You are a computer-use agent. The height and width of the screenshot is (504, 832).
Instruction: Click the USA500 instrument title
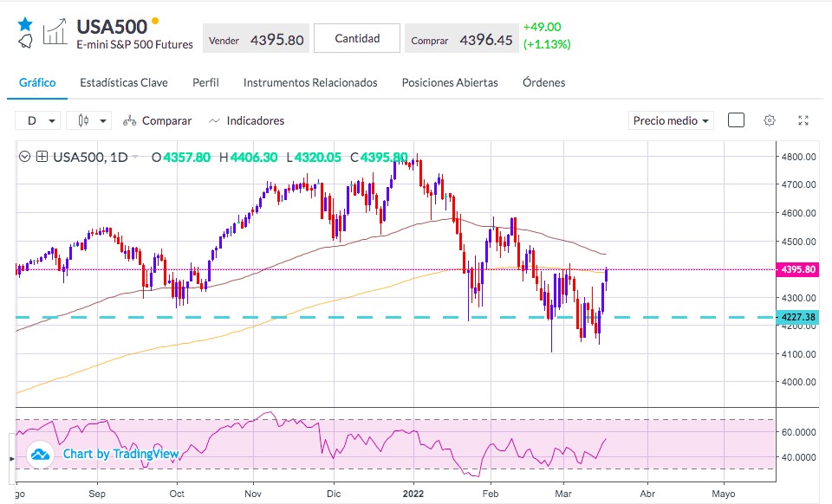pos(112,27)
